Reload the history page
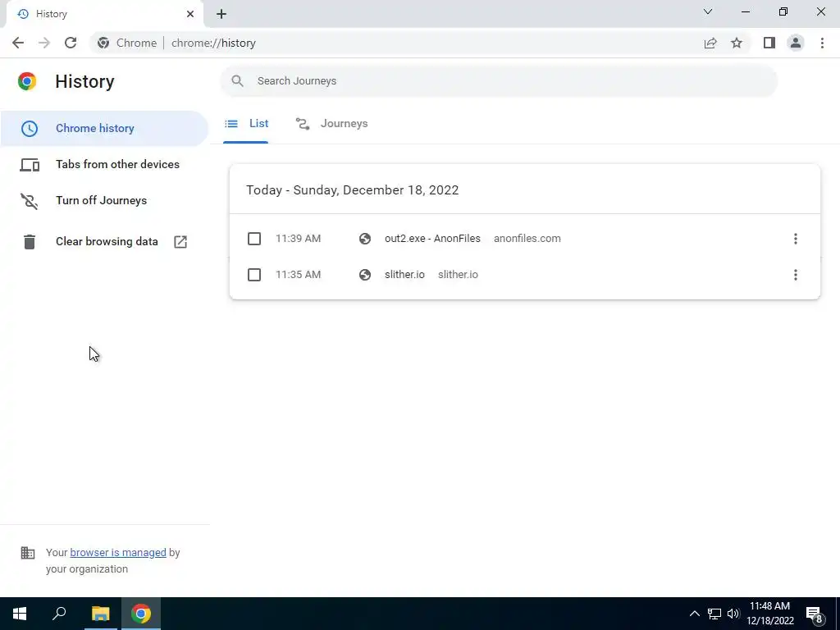Image resolution: width=840 pixels, height=630 pixels. (71, 43)
